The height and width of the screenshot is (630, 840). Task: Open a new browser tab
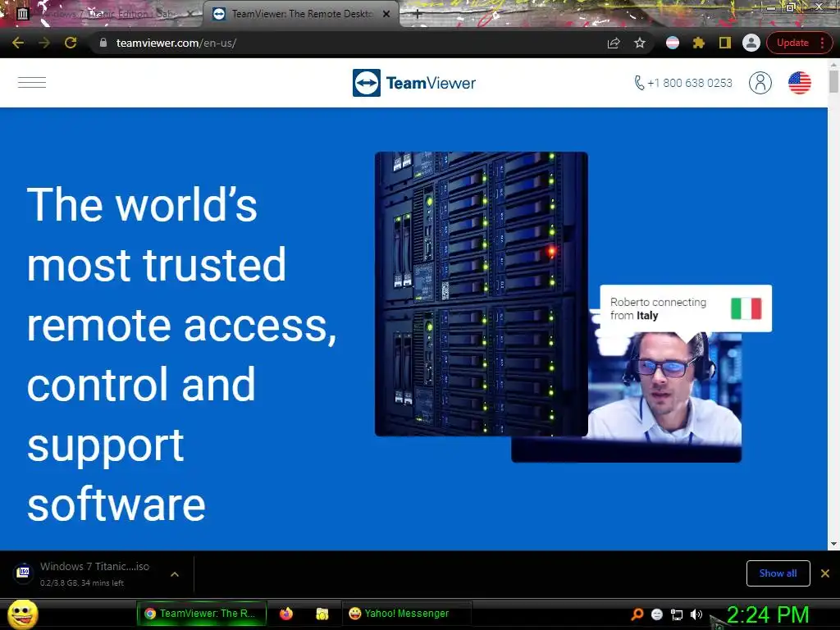click(x=418, y=15)
